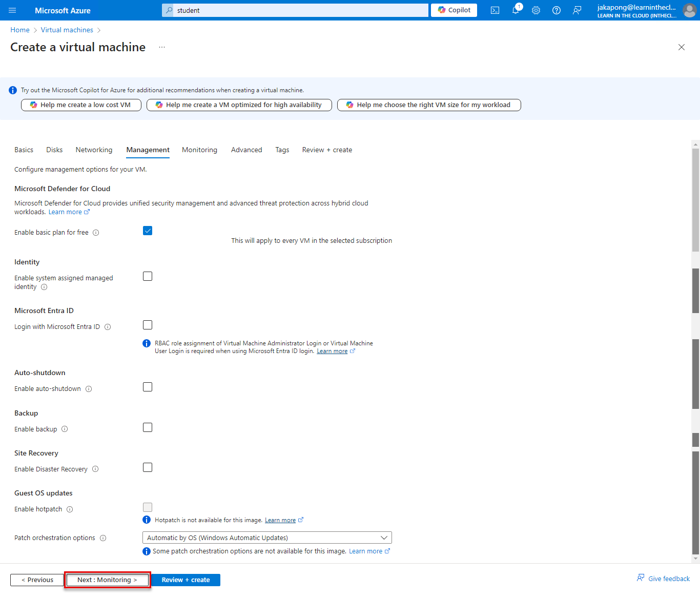This screenshot has height=599, width=700.
Task: Open portal settings gear
Action: pyautogui.click(x=536, y=10)
